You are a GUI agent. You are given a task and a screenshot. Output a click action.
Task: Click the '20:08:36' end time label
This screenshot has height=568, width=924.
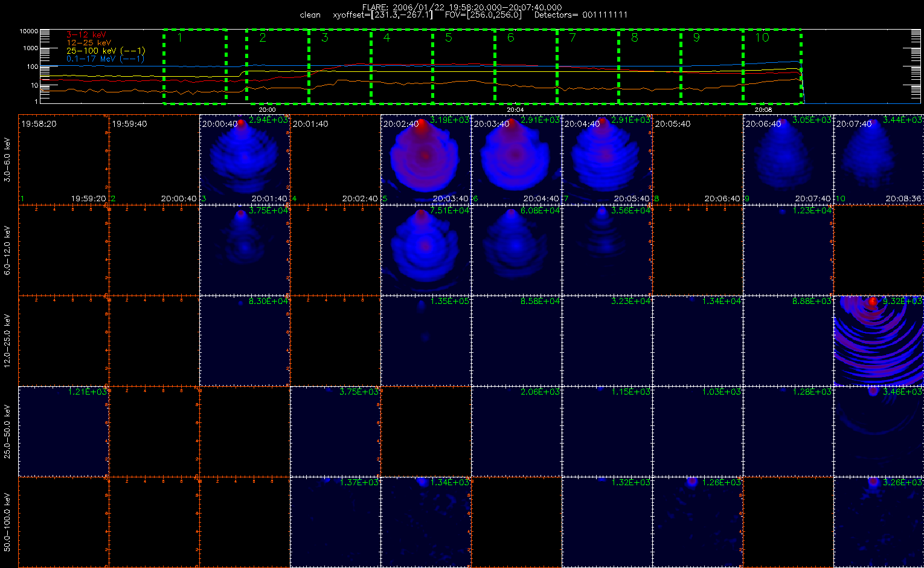903,198
